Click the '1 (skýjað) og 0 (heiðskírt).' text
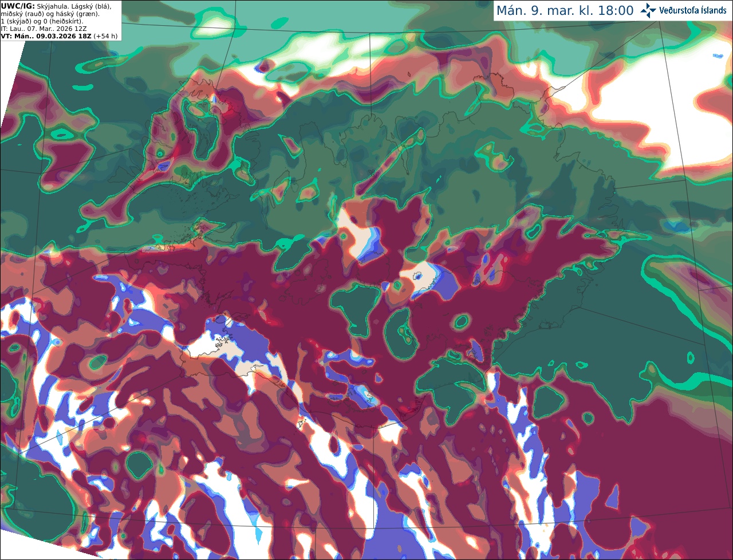 pos(42,21)
